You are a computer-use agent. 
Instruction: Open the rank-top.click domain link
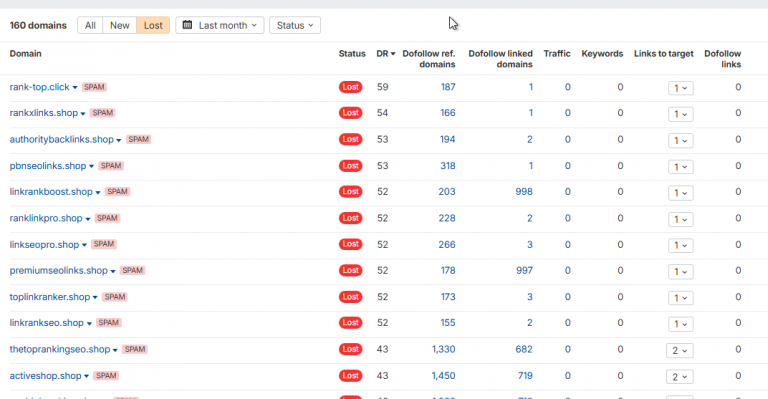pos(40,87)
